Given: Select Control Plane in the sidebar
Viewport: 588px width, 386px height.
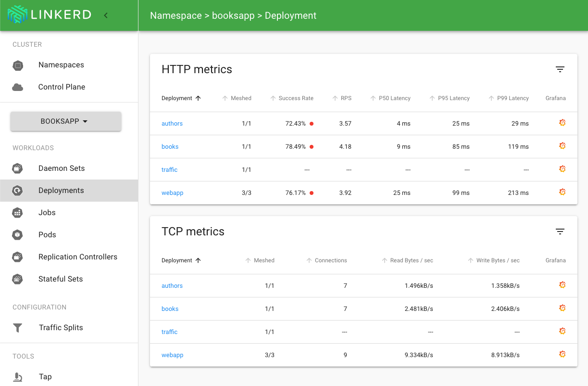Looking at the screenshot, I should coord(62,87).
